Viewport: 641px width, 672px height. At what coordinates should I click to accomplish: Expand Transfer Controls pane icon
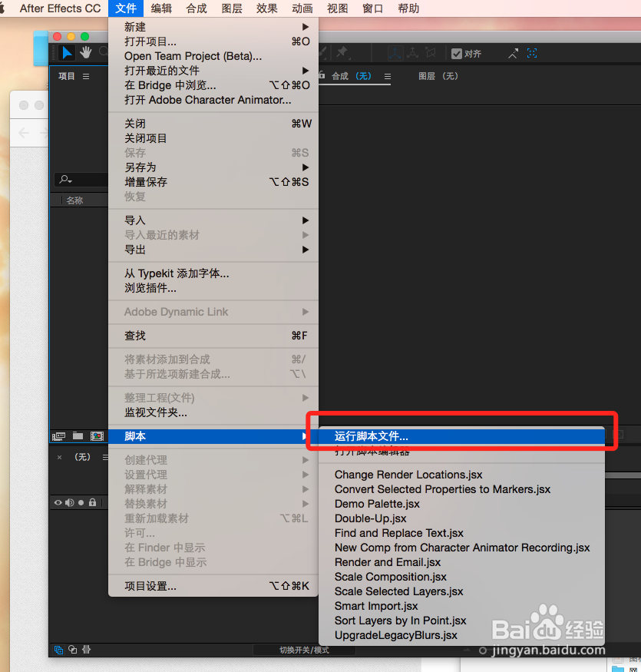(x=72, y=650)
